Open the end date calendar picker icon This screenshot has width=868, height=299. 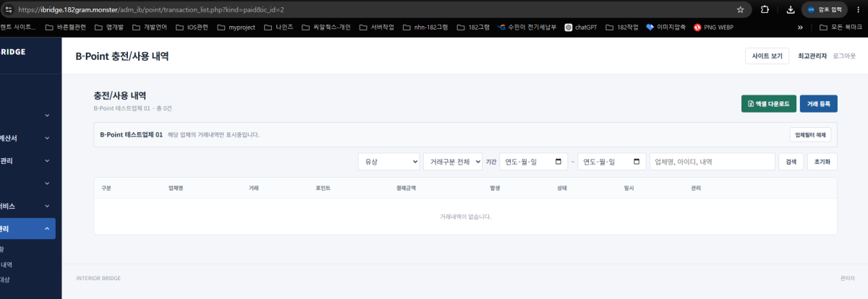tap(636, 162)
